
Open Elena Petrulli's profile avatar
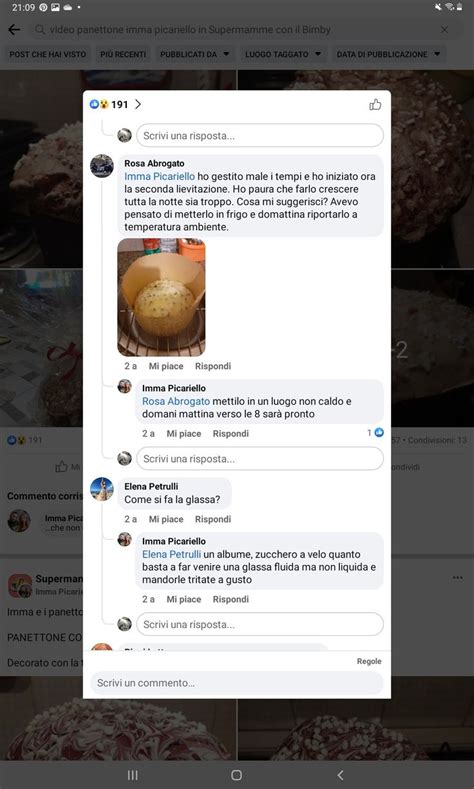point(102,489)
